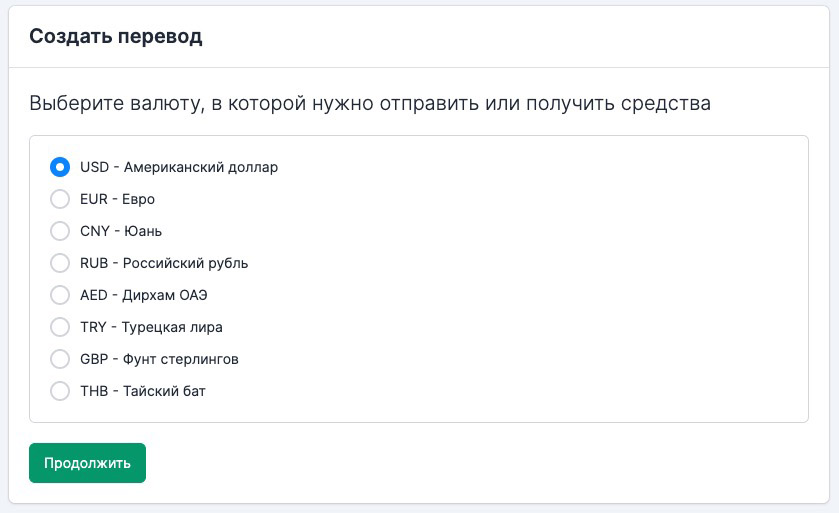Click the 'GBP - Фунт стерлингов' label
This screenshot has width=839, height=513.
pos(159,359)
